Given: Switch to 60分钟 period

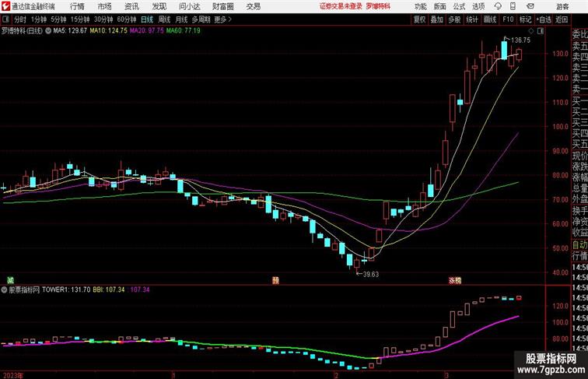Looking at the screenshot, I should pos(126,19).
